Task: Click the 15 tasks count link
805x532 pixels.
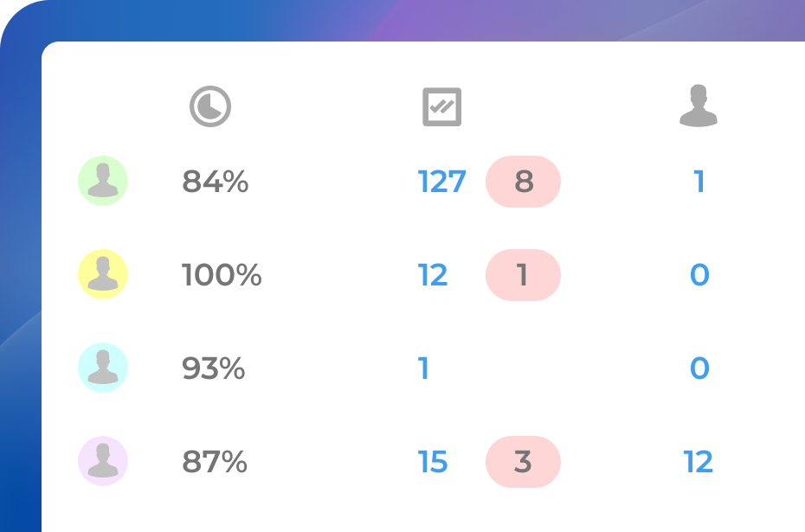Action: (433, 462)
